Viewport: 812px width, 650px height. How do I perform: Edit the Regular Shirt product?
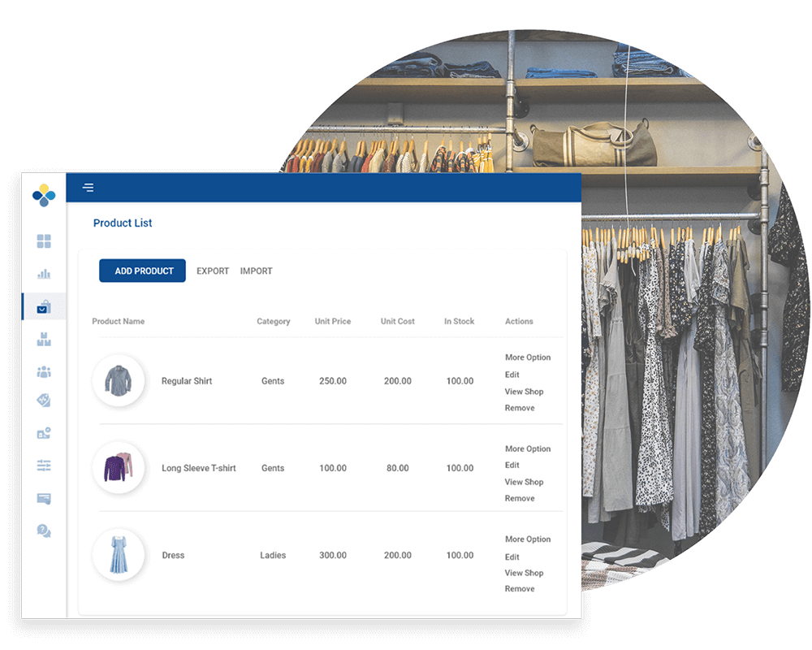(512, 375)
